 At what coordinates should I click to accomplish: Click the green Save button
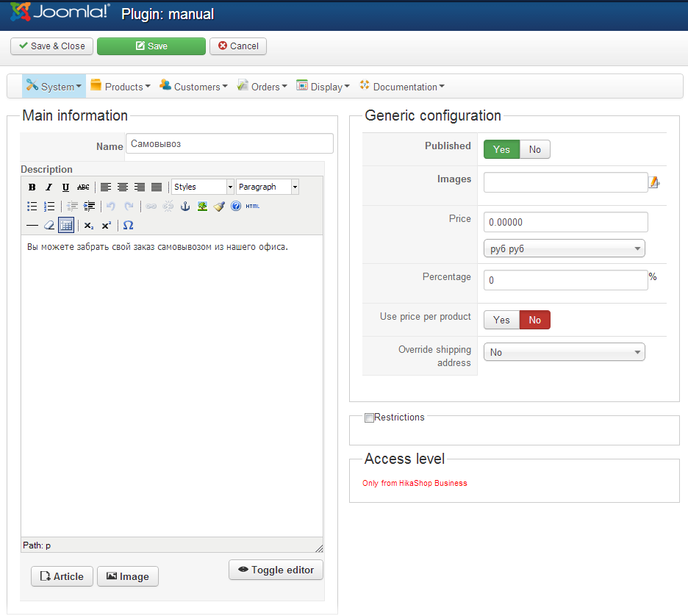point(151,46)
